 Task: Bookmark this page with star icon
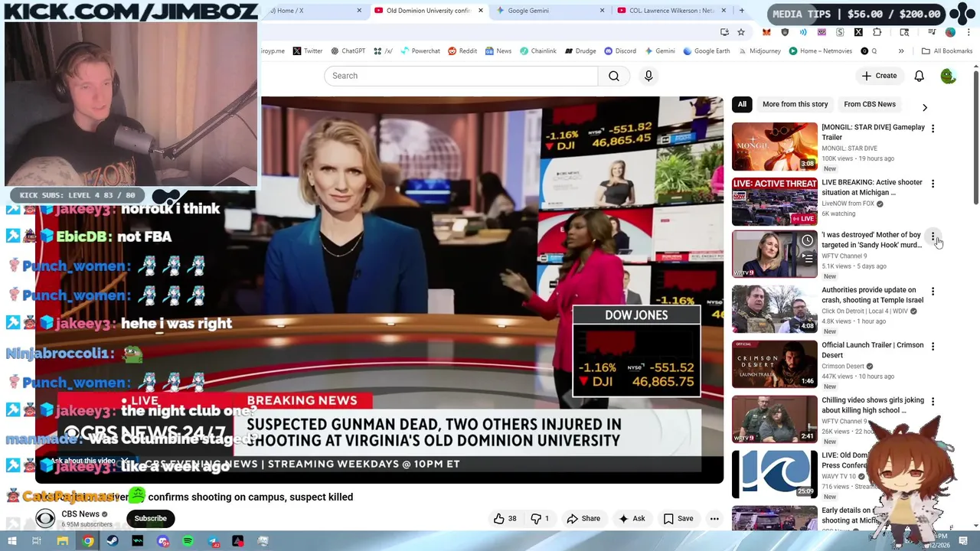pos(741,32)
